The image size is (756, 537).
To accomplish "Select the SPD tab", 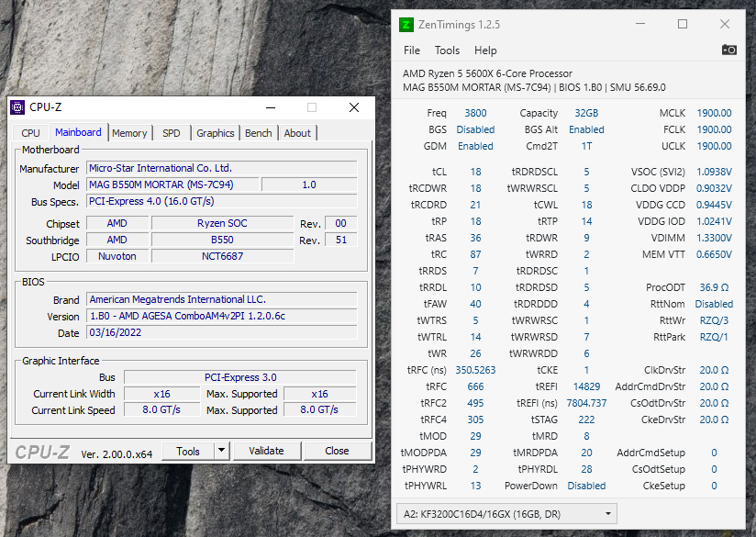I will (172, 133).
